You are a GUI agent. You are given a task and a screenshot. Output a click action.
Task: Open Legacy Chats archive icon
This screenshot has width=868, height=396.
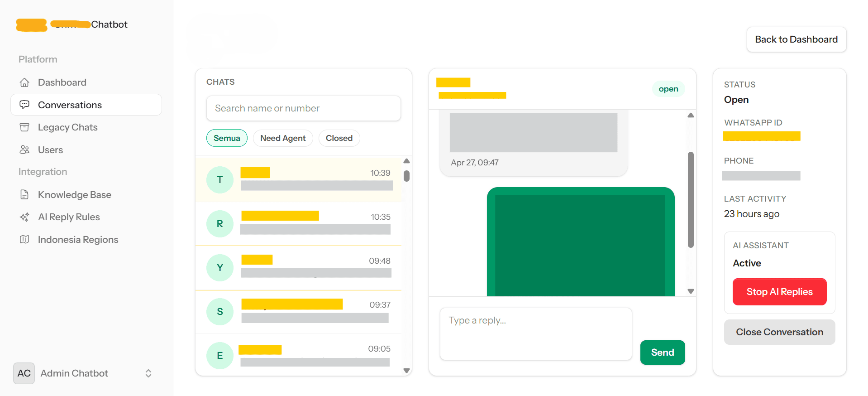(x=24, y=127)
